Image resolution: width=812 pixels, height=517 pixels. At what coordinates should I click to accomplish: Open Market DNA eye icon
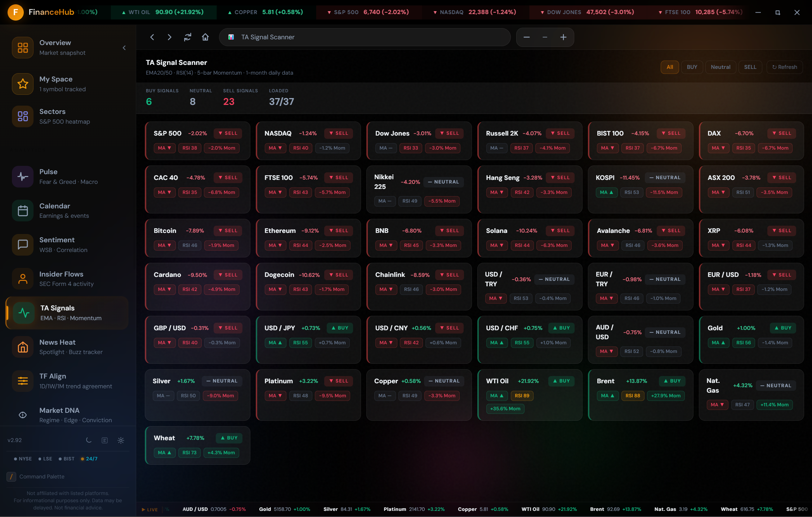tap(23, 415)
